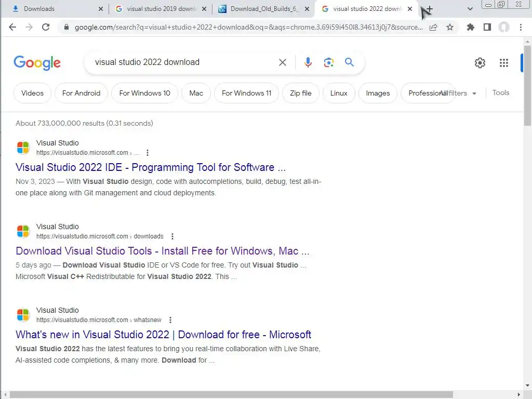Clear the Google search box text
Viewport: 532px width, 399px height.
pos(283,62)
